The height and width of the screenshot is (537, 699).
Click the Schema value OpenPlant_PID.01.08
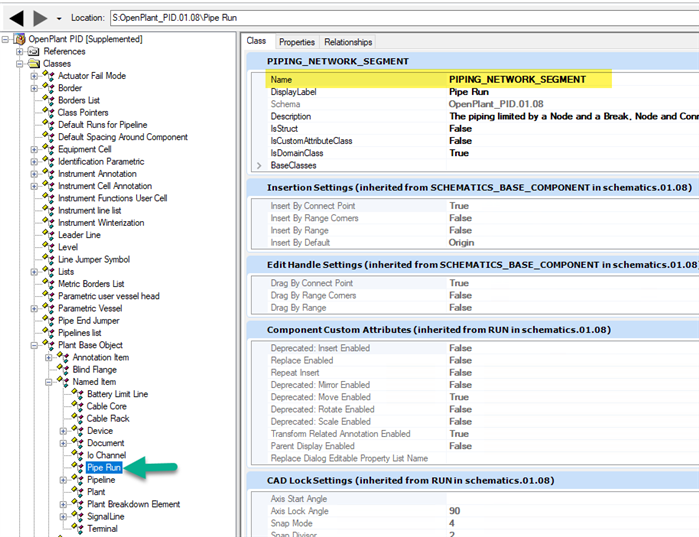496,104
